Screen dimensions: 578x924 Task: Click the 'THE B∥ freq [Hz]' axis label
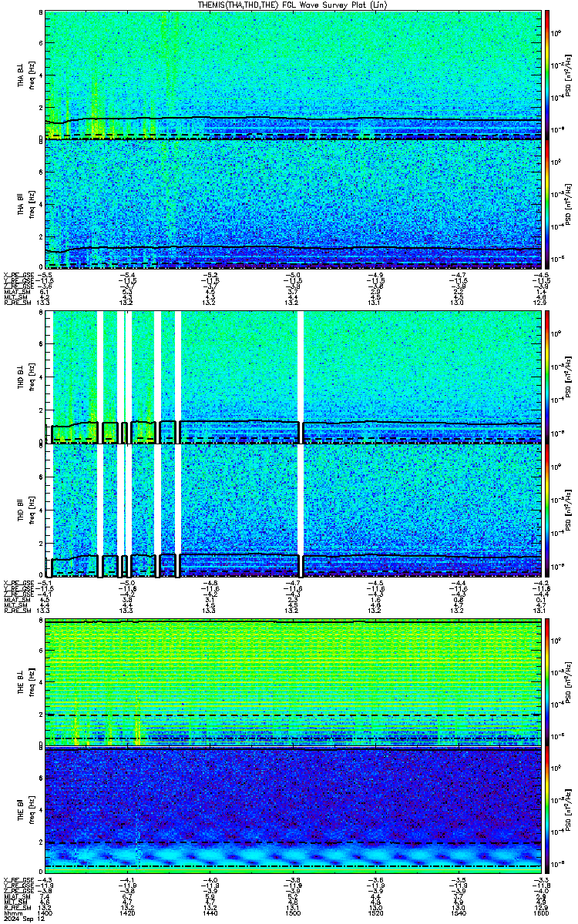click(27, 808)
